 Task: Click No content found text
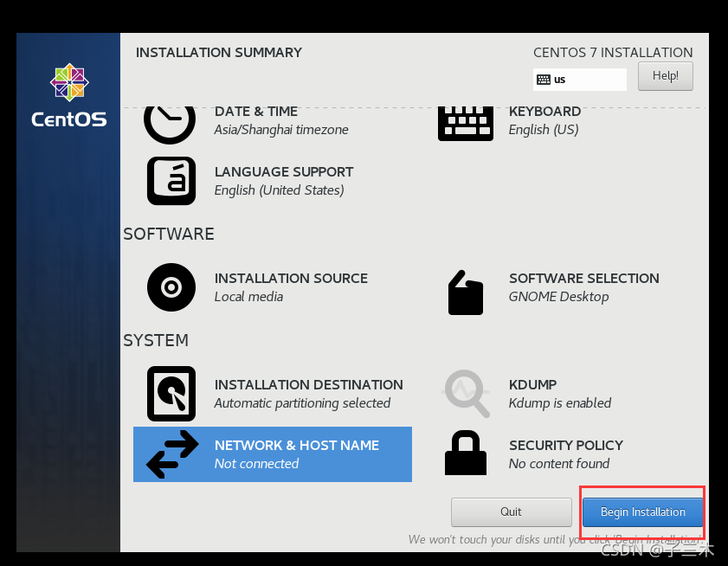pos(559,464)
